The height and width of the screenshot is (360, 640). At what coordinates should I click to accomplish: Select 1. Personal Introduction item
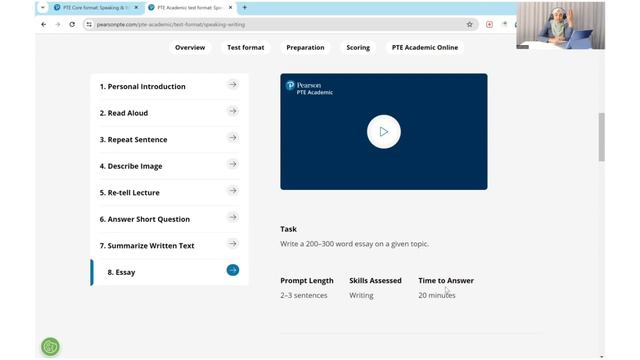pos(169,87)
